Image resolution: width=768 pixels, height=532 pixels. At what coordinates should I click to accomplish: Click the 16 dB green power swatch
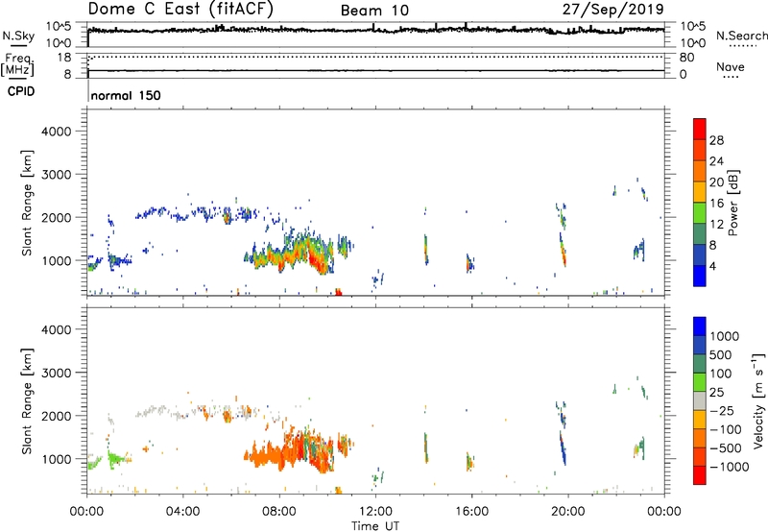(700, 213)
